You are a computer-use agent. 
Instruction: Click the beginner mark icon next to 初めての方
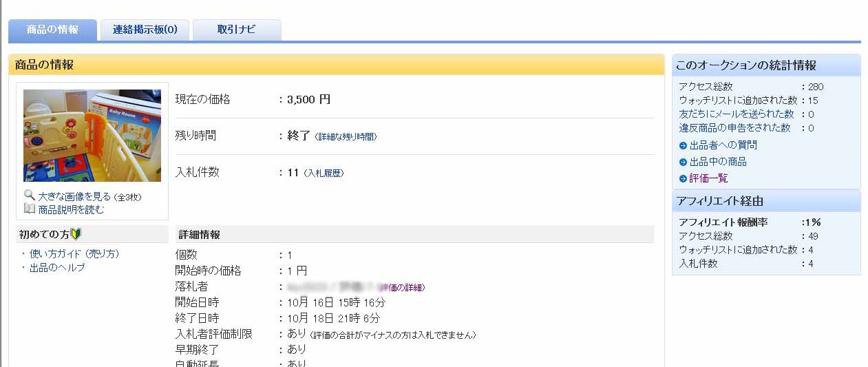(76, 234)
